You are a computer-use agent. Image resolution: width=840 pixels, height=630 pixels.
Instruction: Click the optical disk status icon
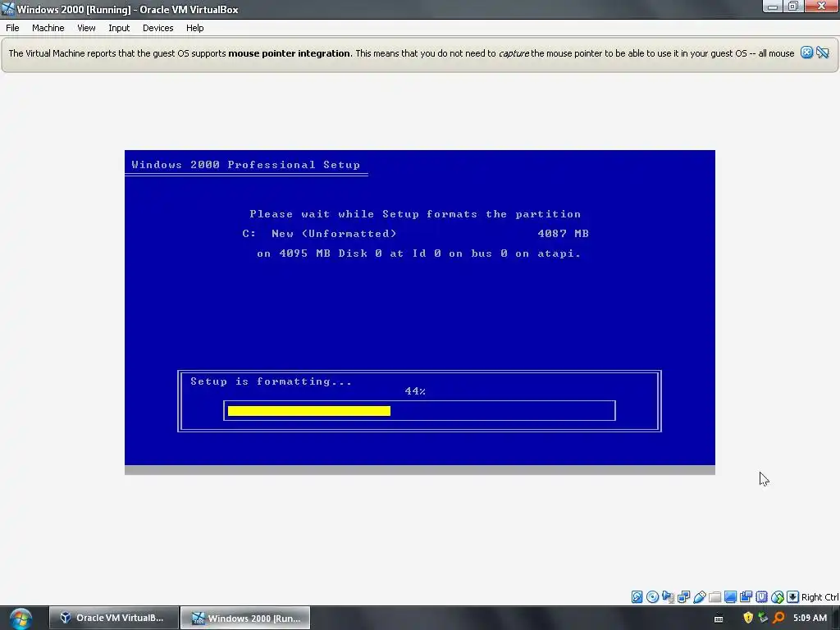[x=652, y=597]
